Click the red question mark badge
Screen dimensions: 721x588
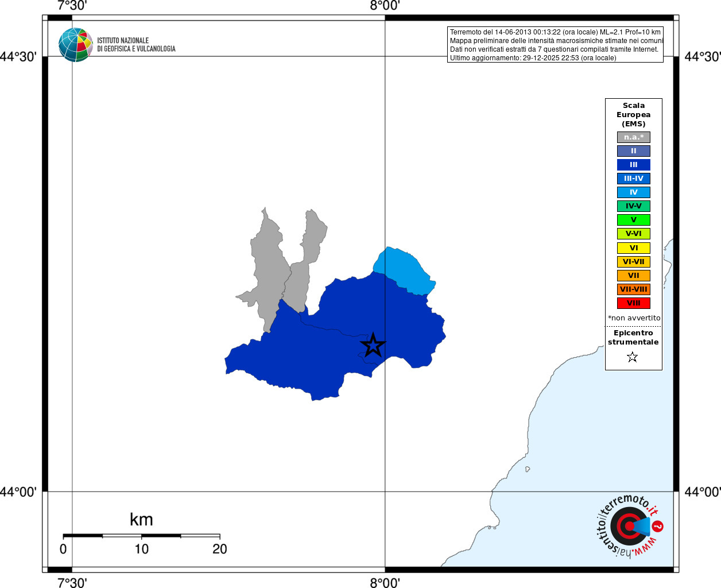pos(658,526)
